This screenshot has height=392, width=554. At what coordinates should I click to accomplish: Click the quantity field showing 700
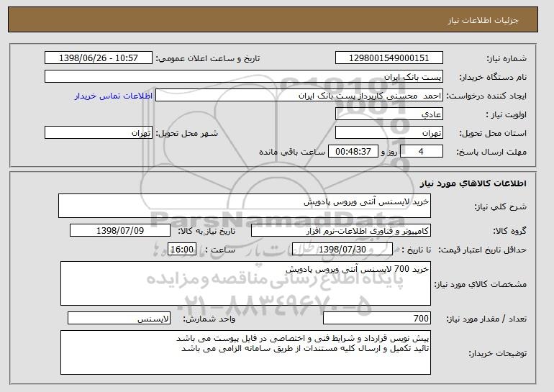click(x=377, y=318)
